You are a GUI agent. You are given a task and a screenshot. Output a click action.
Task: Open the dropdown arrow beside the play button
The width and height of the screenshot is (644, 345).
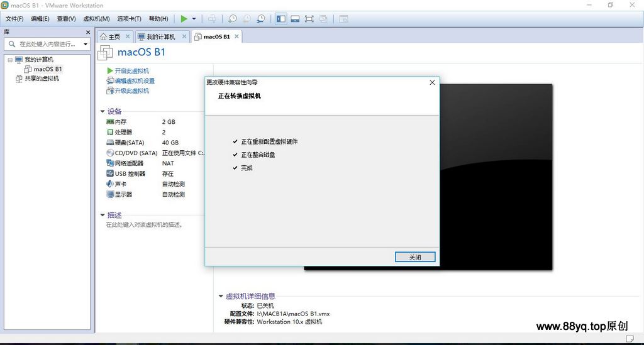(x=194, y=19)
